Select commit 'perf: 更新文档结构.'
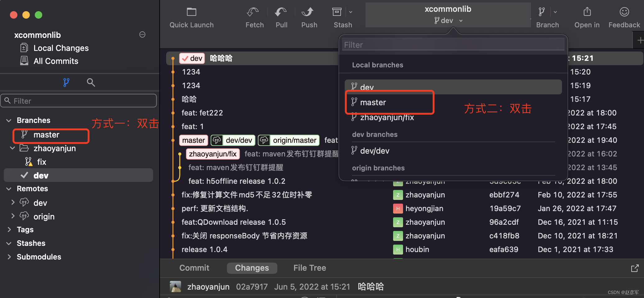The image size is (644, 298). [x=215, y=209]
